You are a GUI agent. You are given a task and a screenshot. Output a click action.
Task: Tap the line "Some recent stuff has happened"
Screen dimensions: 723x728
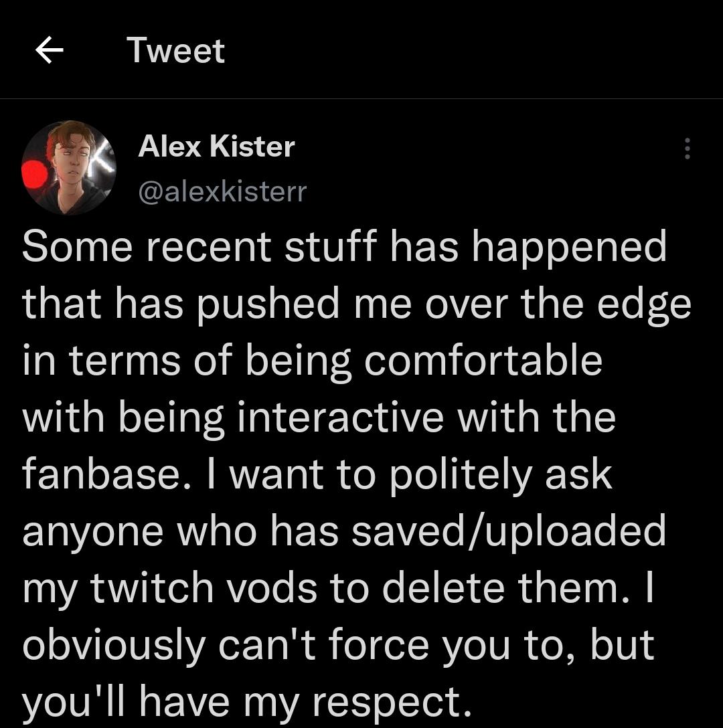[345, 248]
